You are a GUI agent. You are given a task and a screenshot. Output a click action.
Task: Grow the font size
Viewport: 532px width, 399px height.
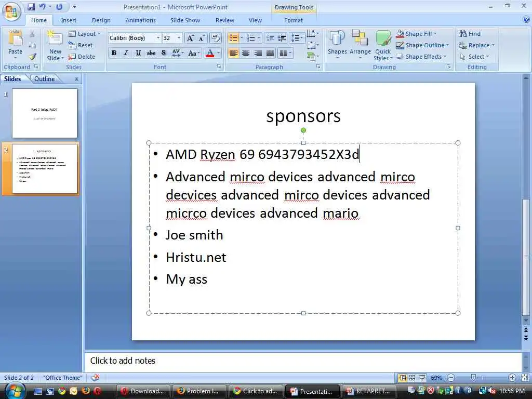190,38
